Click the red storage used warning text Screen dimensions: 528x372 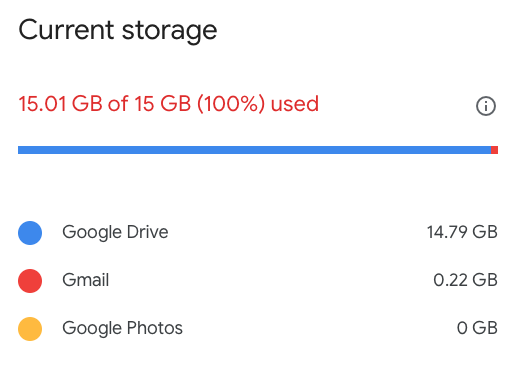click(x=168, y=104)
